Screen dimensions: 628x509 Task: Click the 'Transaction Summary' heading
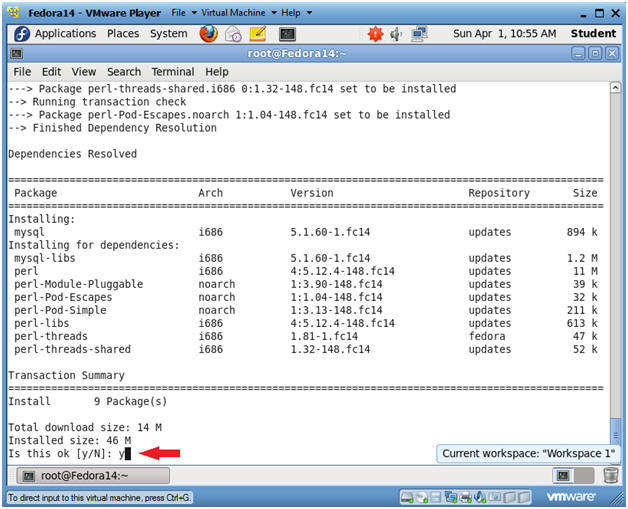tap(66, 375)
